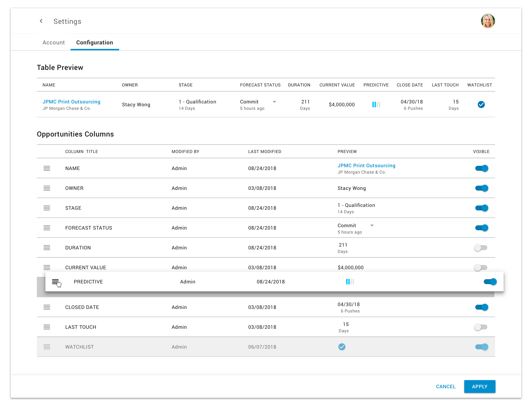Enable the LAST TOUCH column visibility
Viewport: 532px width, 406px height.
click(481, 327)
